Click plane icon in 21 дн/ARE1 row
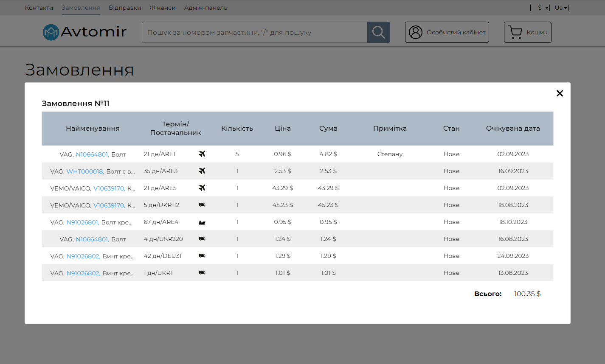The height and width of the screenshot is (364, 605). point(202,154)
